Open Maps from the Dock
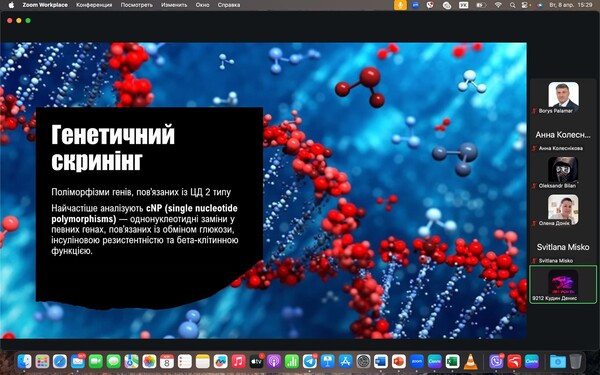 131,361
